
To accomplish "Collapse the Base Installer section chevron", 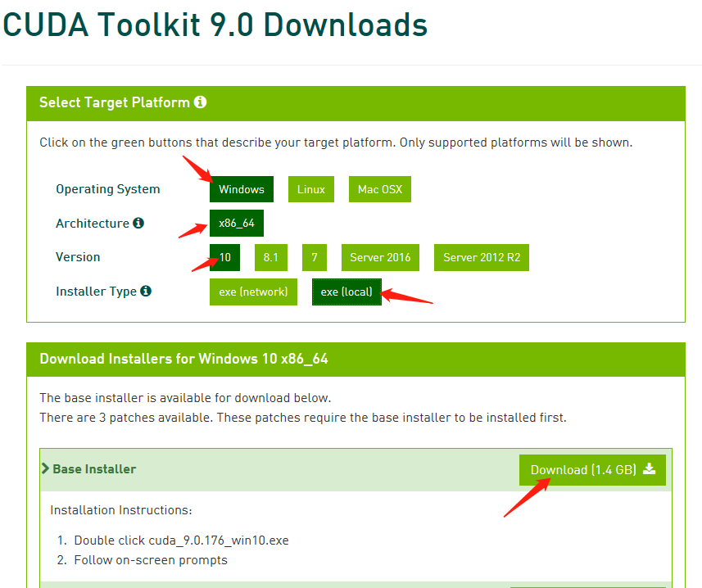I will (46, 469).
